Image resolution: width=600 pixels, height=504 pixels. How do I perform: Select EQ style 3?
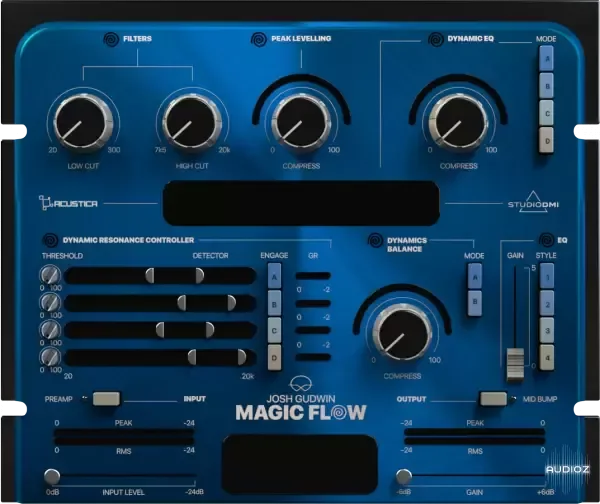(547, 331)
